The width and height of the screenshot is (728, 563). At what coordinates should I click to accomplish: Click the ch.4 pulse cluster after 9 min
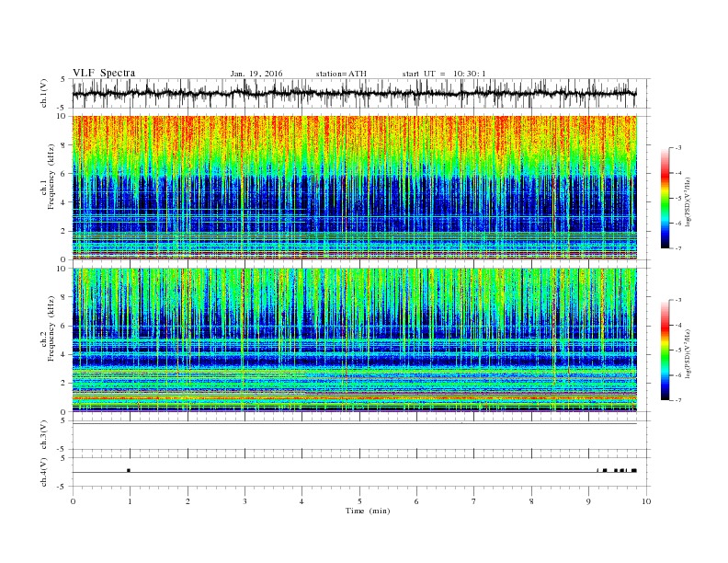pyautogui.click(x=617, y=471)
